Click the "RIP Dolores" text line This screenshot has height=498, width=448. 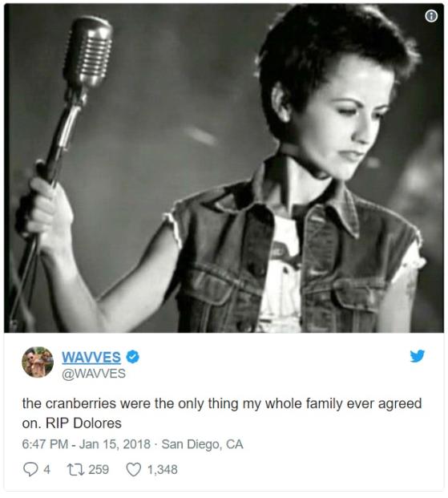83,423
